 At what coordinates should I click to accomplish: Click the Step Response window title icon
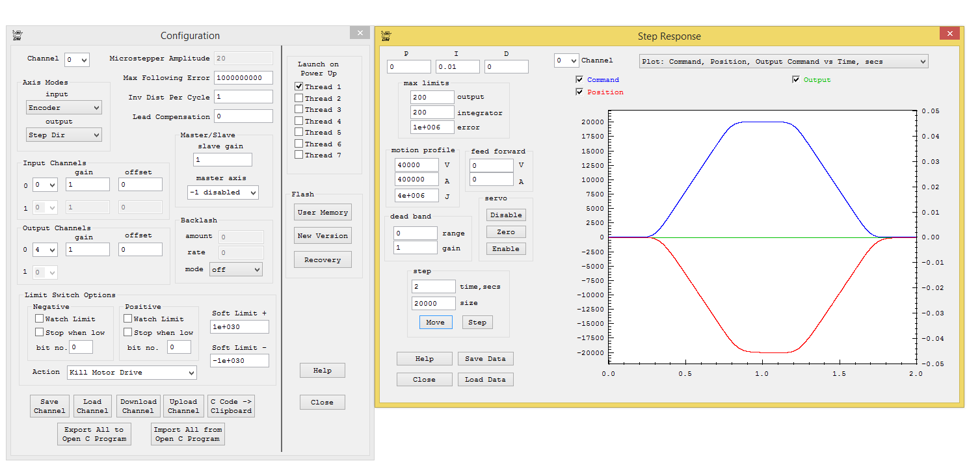pos(386,36)
